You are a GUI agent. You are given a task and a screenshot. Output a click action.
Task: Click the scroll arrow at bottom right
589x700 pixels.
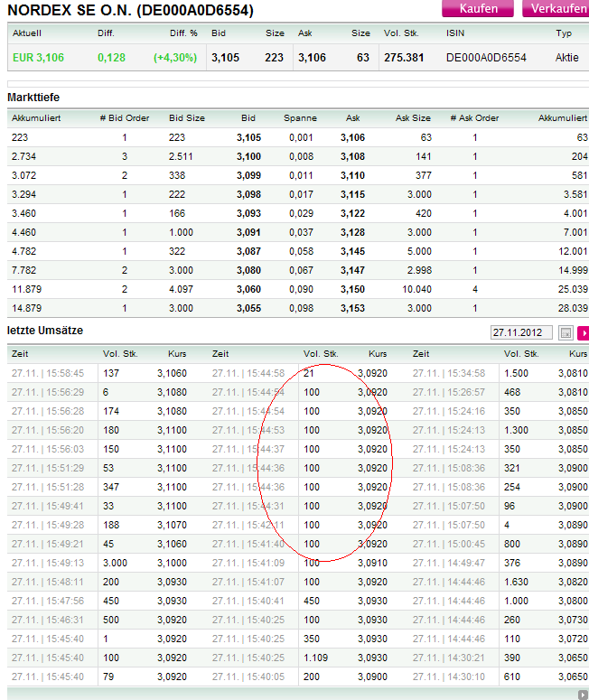[583, 695]
